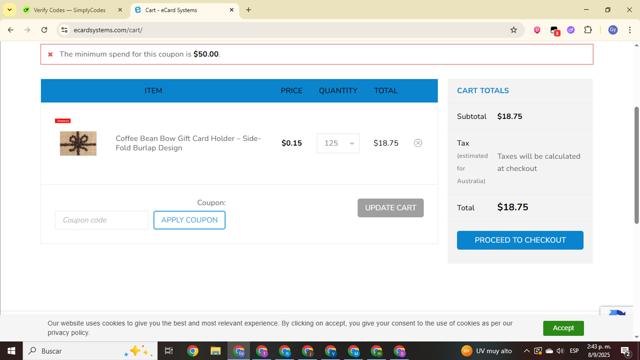
Task: Open the tab search chevron
Action: coord(9,10)
